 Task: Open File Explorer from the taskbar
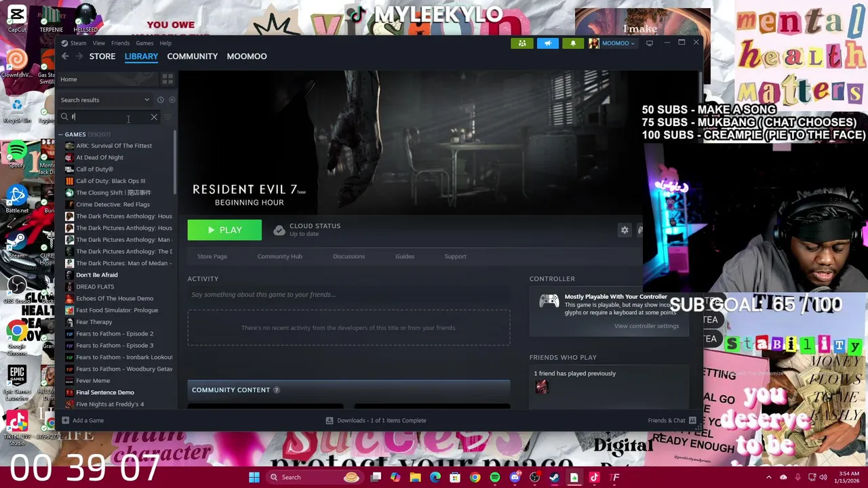[415, 477]
